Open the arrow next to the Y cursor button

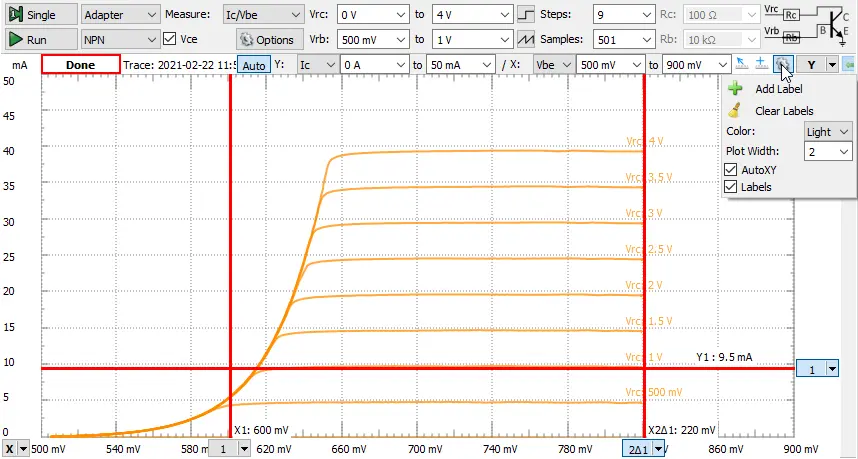coord(832,65)
